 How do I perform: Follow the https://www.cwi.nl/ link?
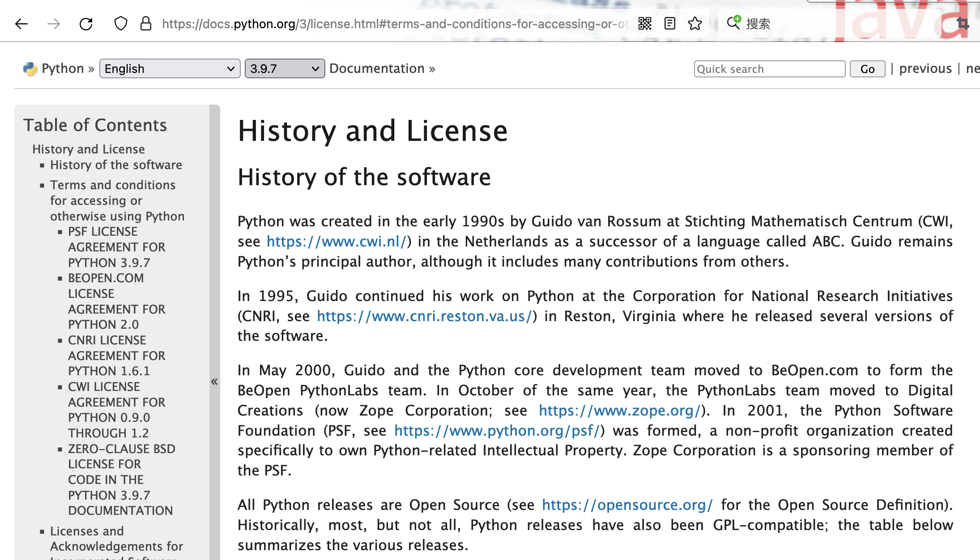pos(337,242)
